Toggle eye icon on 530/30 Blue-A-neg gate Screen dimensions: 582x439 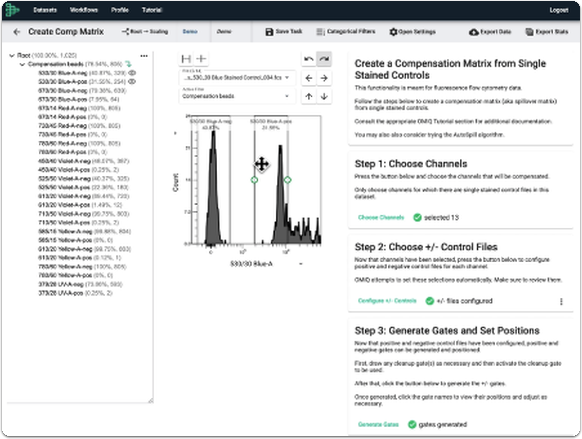tap(132, 73)
